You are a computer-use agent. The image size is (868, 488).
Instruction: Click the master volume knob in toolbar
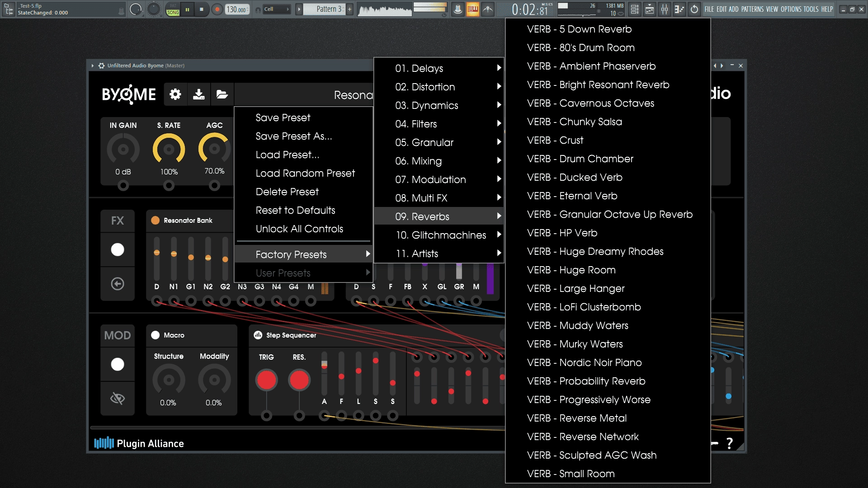pyautogui.click(x=135, y=9)
